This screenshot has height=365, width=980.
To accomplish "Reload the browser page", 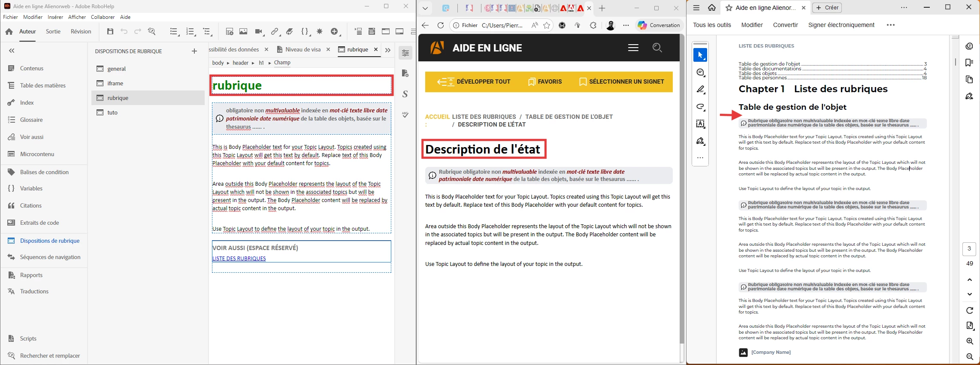I will (440, 25).
